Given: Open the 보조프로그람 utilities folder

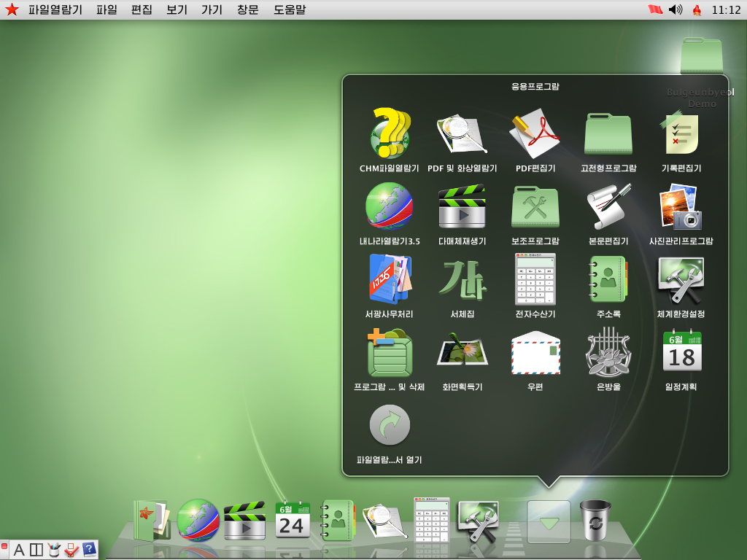Looking at the screenshot, I should 535,206.
